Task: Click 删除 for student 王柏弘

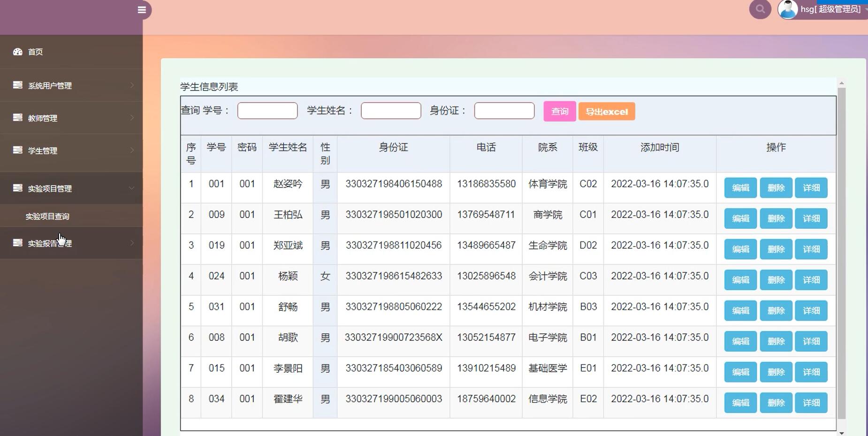Action: click(x=776, y=218)
